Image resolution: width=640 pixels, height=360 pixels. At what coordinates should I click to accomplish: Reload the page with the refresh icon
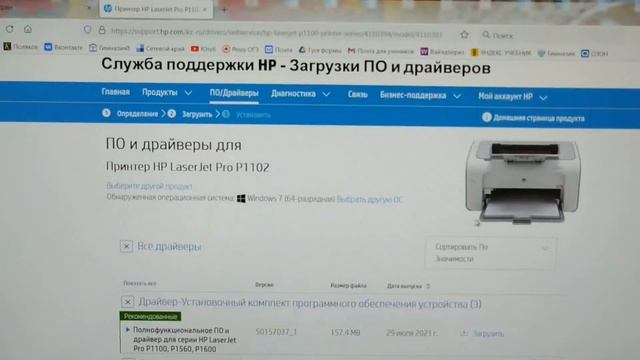tap(10, 29)
